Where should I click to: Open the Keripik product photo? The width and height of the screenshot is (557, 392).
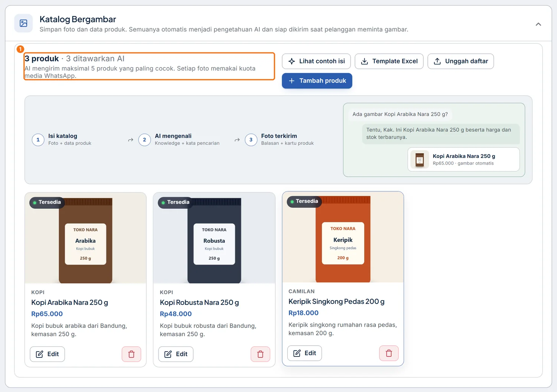[x=343, y=237]
